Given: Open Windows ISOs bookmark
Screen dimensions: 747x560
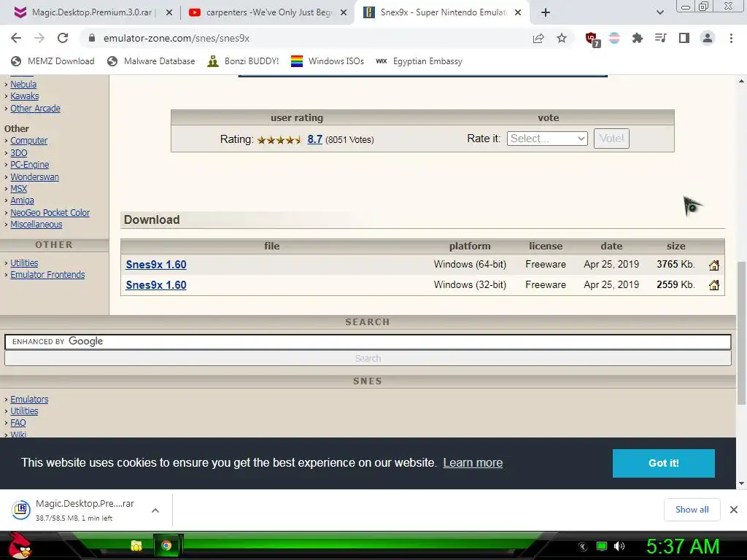Looking at the screenshot, I should (x=328, y=61).
